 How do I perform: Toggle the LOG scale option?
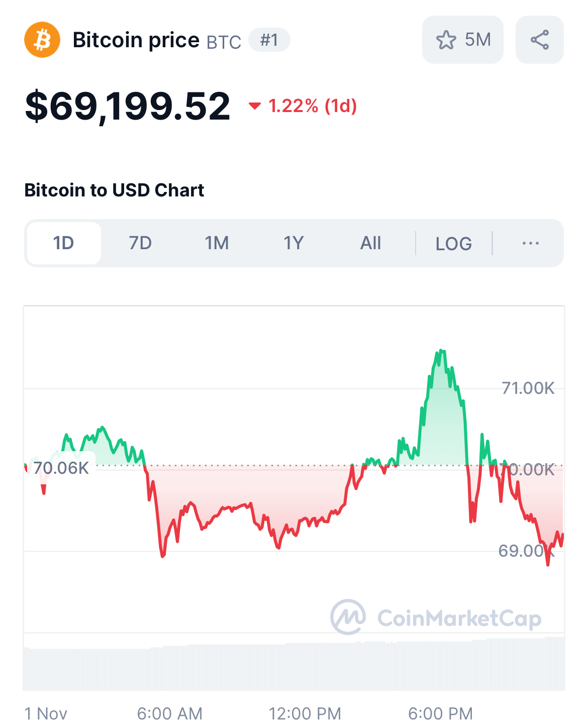[453, 244]
